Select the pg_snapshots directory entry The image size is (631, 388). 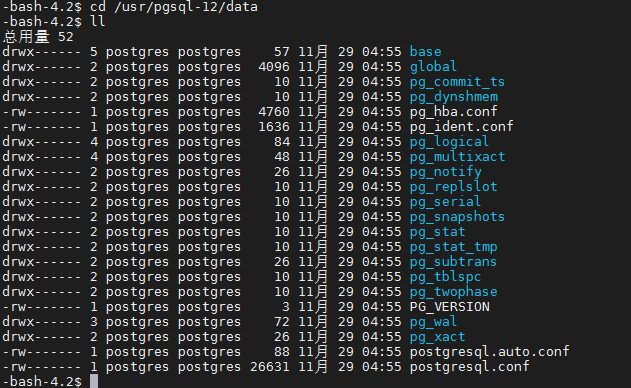click(457, 217)
